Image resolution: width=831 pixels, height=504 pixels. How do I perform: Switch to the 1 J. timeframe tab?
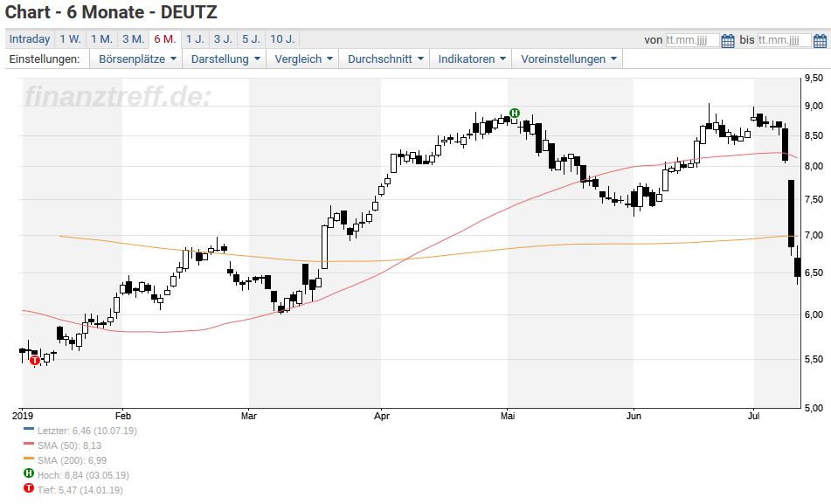coord(195,39)
